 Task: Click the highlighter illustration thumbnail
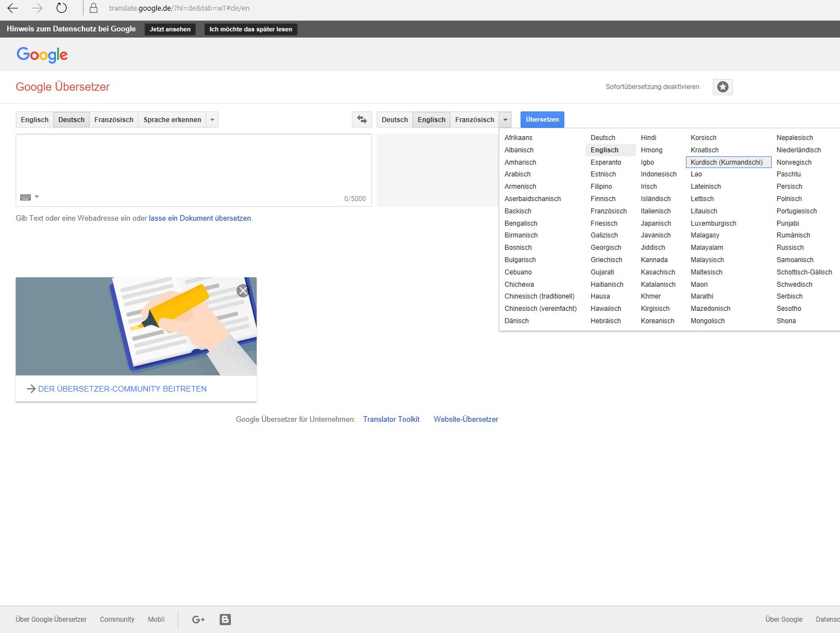[x=136, y=326]
